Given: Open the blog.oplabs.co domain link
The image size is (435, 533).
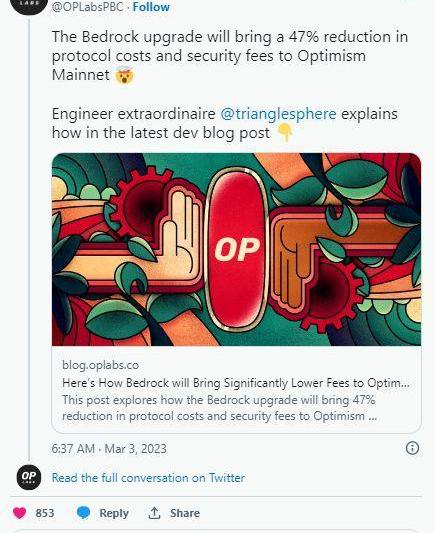Looking at the screenshot, I should (101, 365).
